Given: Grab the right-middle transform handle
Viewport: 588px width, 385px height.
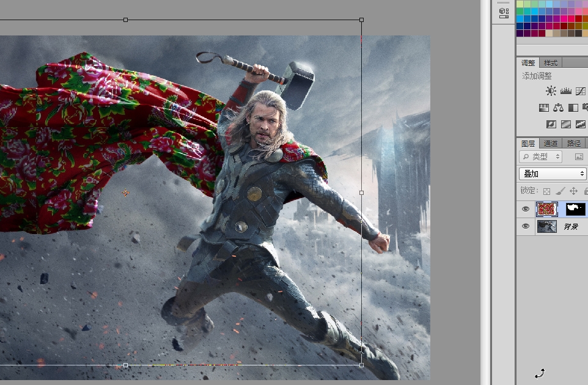Looking at the screenshot, I should pyautogui.click(x=361, y=193).
